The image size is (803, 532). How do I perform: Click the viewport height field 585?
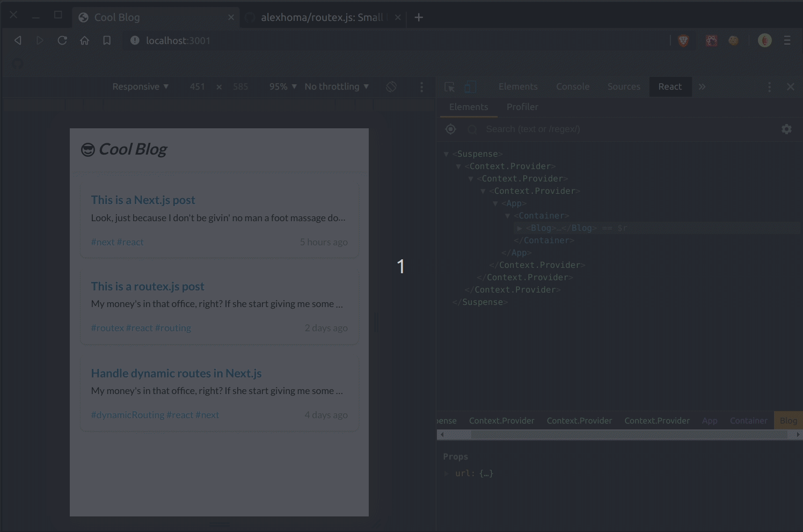[240, 86]
